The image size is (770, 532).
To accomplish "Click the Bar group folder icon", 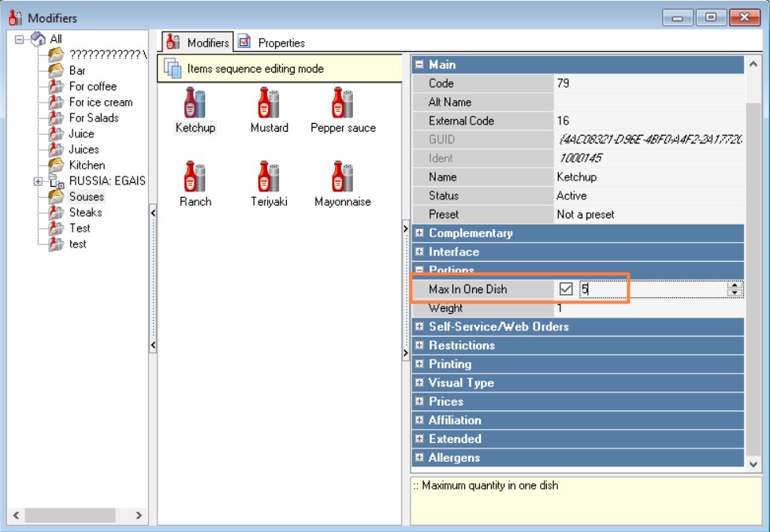I will [56, 70].
